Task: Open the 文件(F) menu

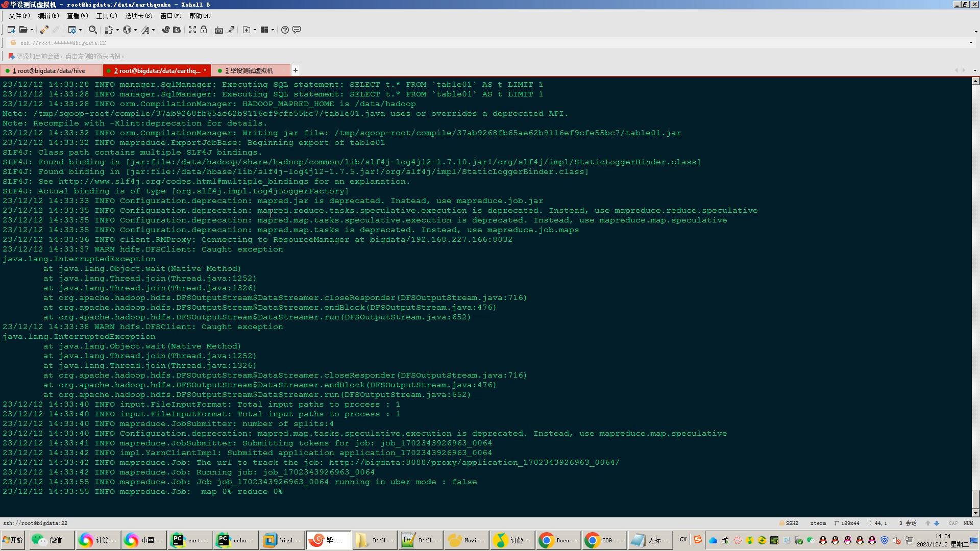Action: point(19,16)
